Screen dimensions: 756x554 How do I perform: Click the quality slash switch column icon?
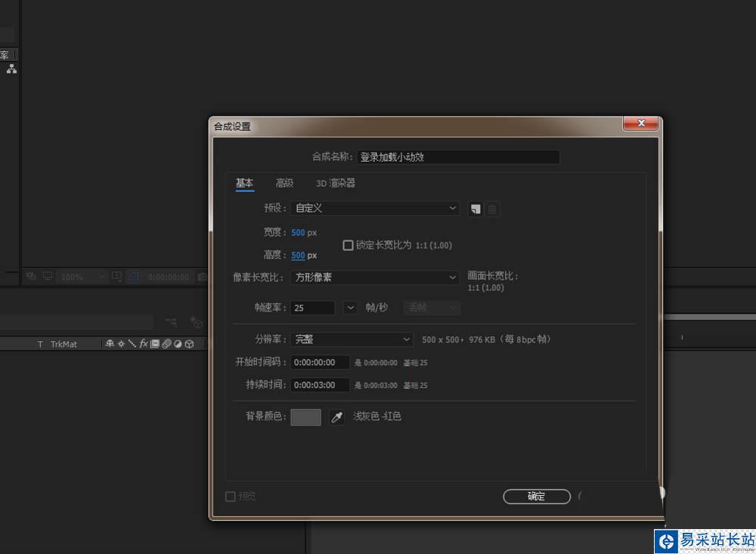132,344
